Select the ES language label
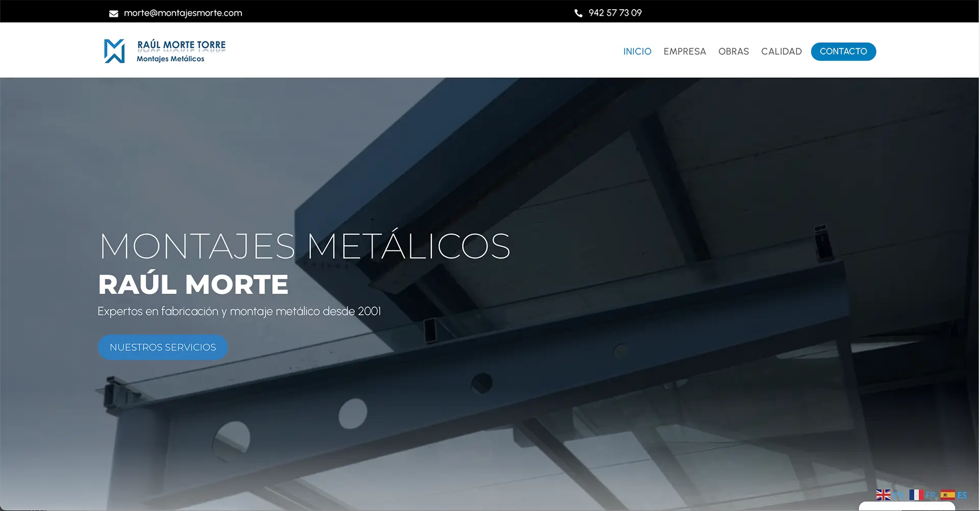The image size is (980, 511). tap(962, 495)
